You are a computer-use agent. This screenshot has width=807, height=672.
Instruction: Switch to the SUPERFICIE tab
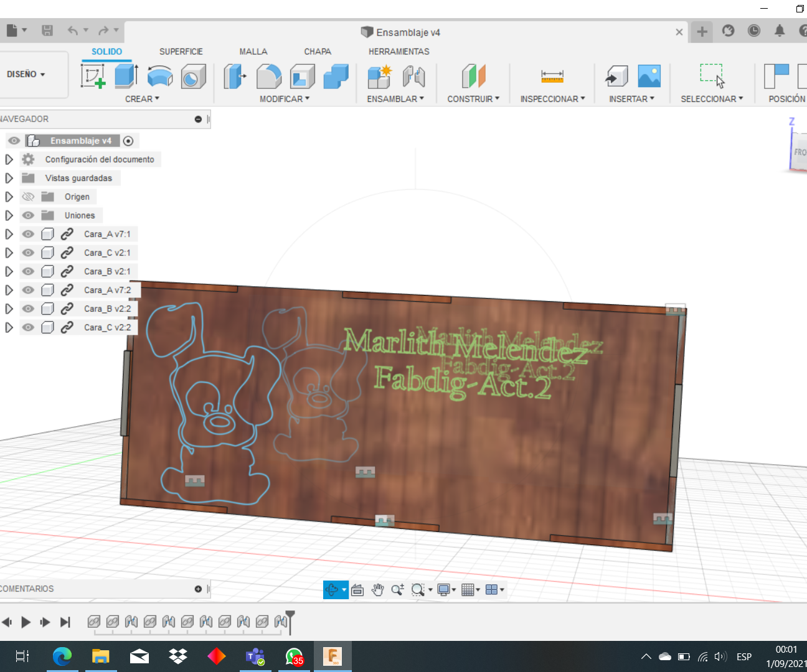pyautogui.click(x=181, y=52)
